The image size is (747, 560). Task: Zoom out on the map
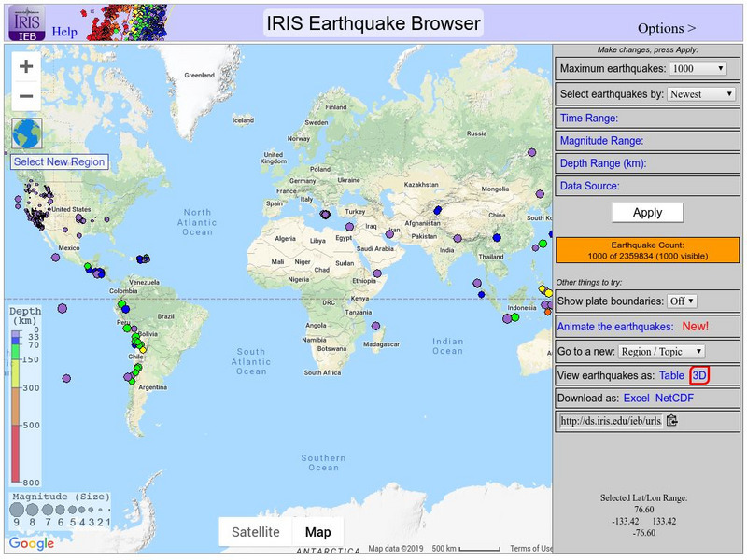pos(26,96)
